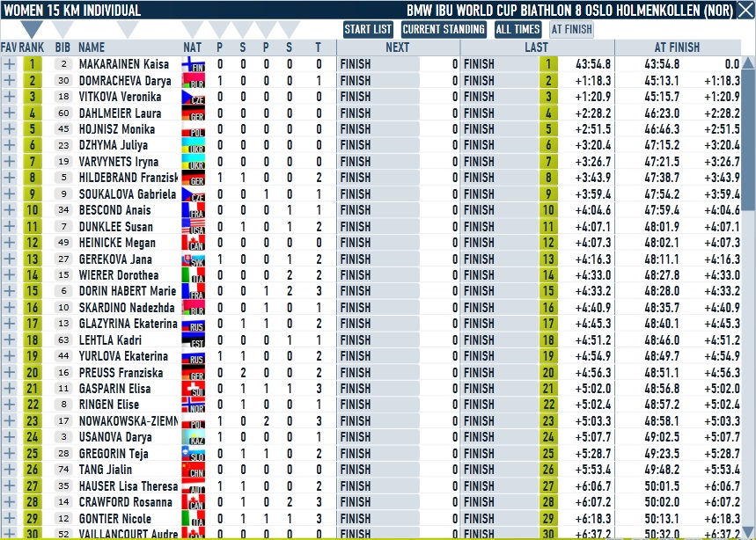Add BESCOND Anais to favorites
The image size is (756, 540).
(x=10, y=210)
